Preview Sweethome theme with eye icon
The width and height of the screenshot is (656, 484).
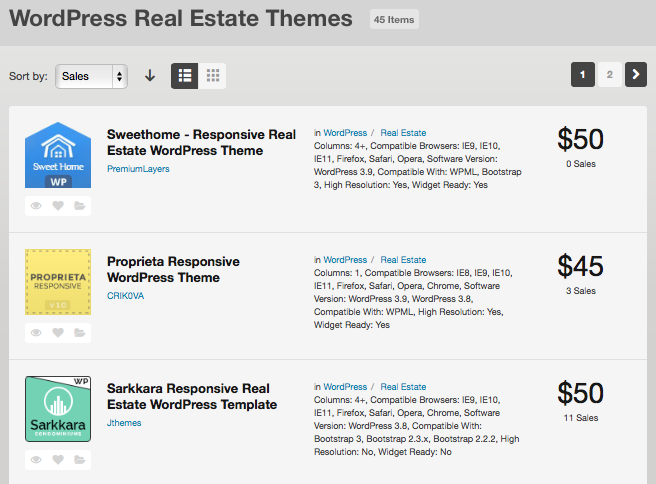(36, 206)
